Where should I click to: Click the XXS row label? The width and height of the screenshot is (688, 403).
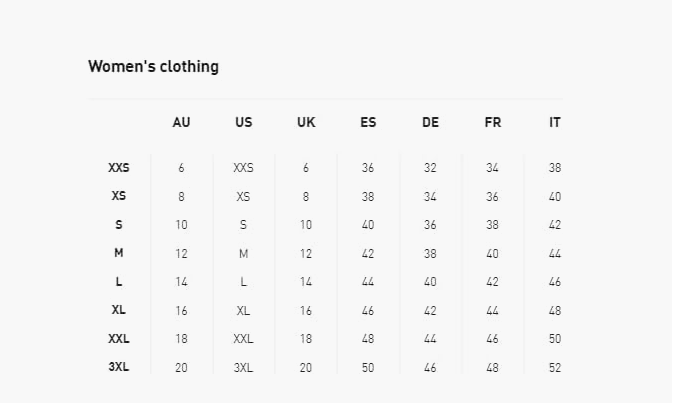[x=119, y=168]
